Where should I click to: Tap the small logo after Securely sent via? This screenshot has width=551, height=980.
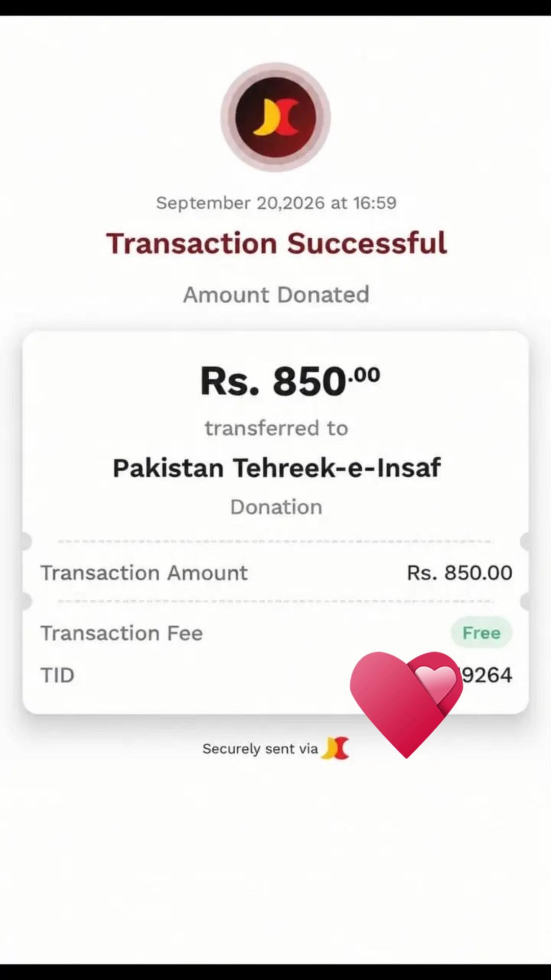[335, 748]
